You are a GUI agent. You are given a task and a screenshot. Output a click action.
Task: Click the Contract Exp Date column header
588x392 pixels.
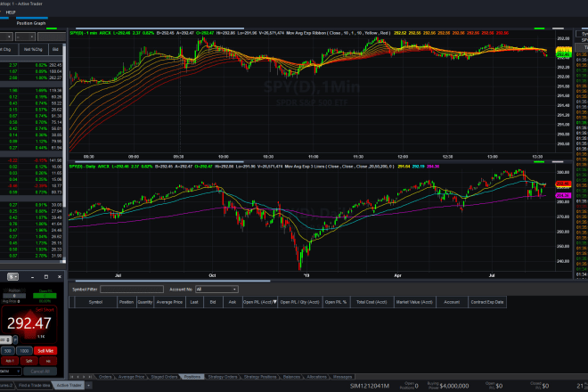tap(487, 302)
